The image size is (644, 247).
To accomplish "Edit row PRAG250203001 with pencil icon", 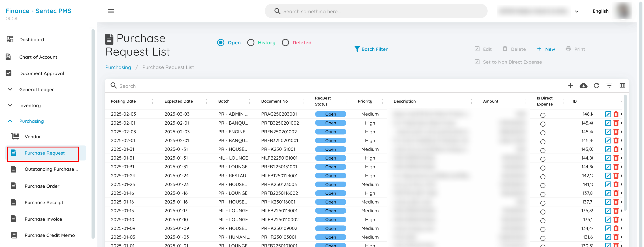I will tap(608, 114).
